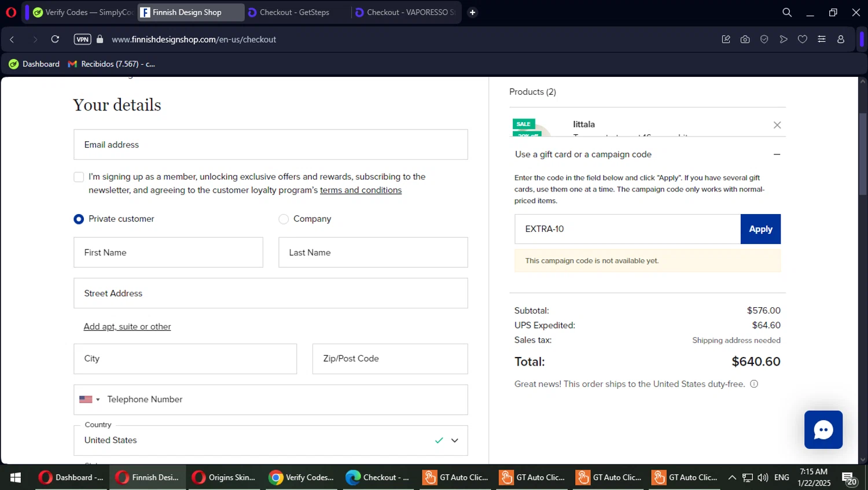Open the Edge Checkout taskbar window
The height and width of the screenshot is (490, 868).
(378, 477)
